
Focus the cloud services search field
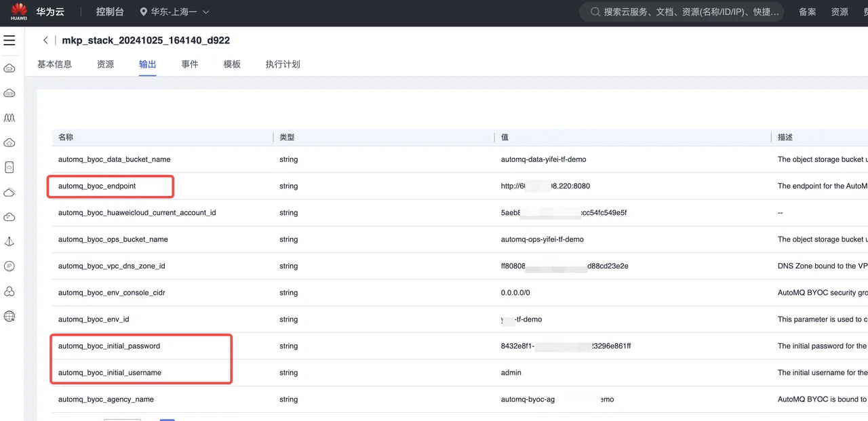pos(682,12)
